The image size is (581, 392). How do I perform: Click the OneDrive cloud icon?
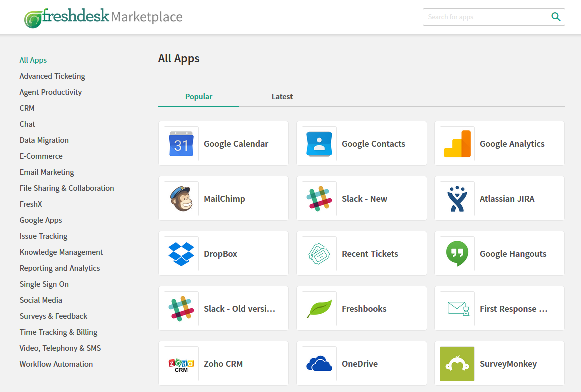[319, 364]
